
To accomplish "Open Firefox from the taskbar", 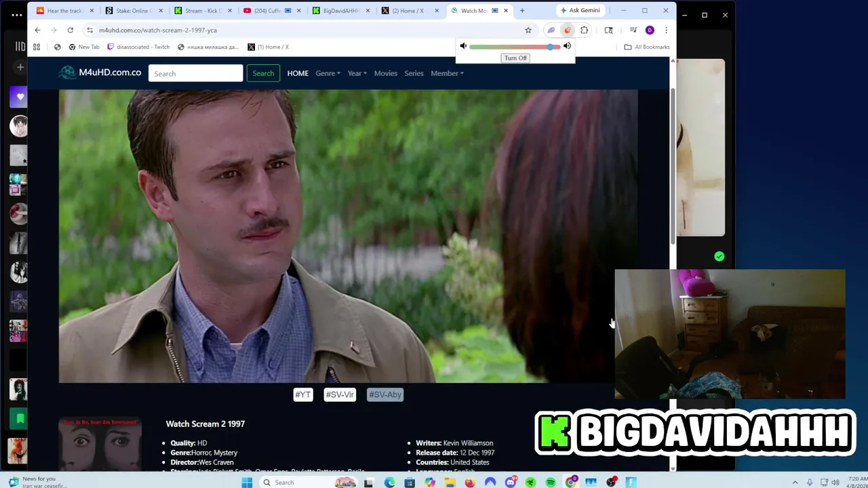I will [x=470, y=482].
